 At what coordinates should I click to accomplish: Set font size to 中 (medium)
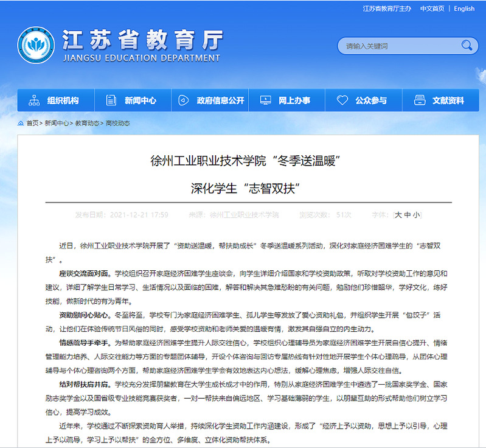[x=408, y=215]
